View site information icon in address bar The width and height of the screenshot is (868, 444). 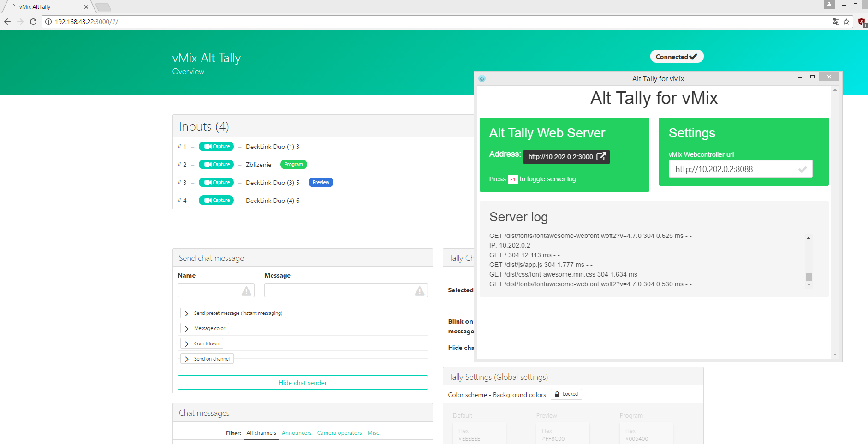48,22
